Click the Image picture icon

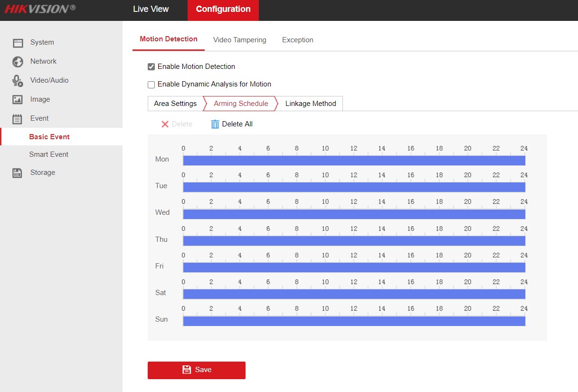(x=18, y=100)
